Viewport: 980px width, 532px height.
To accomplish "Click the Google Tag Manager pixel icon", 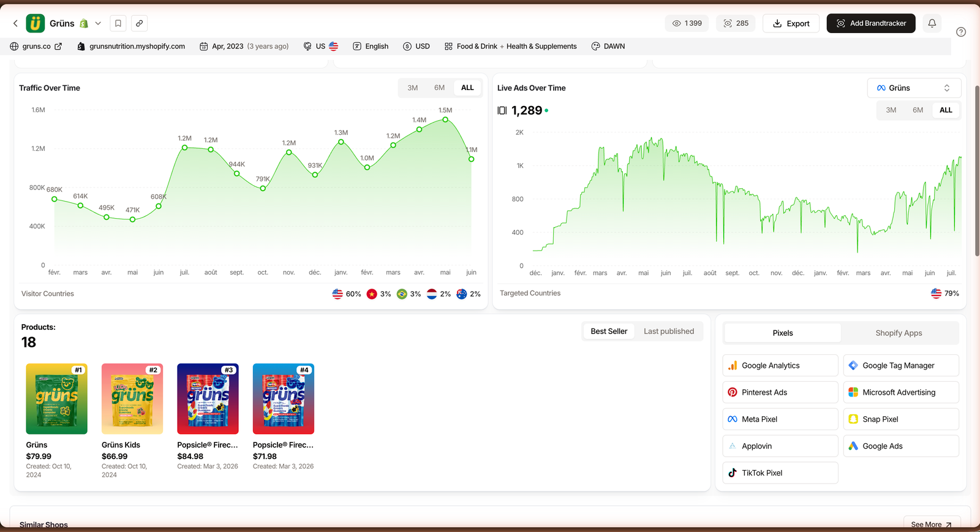I will (853, 365).
